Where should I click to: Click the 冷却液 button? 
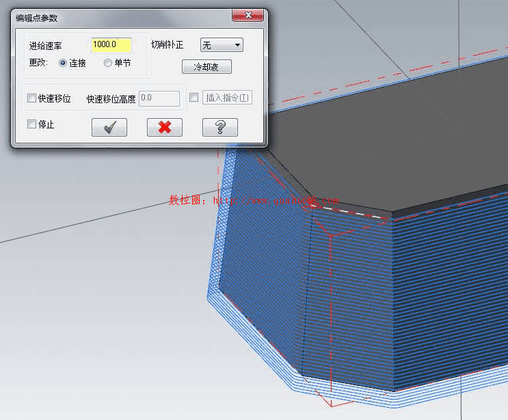click(x=206, y=67)
